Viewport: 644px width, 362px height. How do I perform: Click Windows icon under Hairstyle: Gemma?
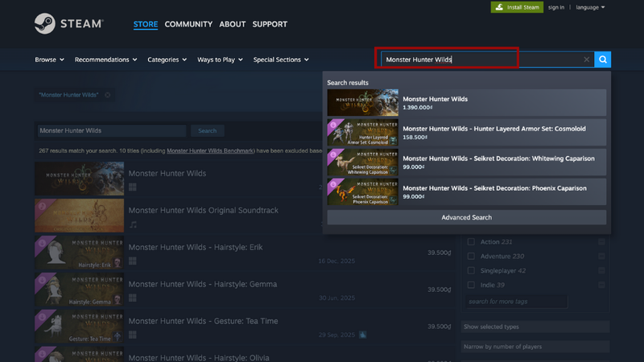click(132, 298)
